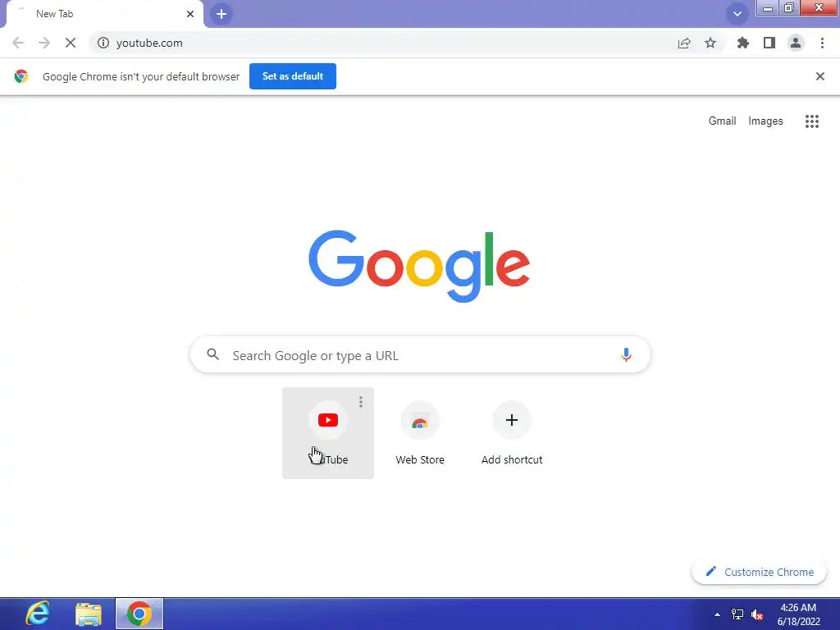Image resolution: width=840 pixels, height=630 pixels.
Task: Toggle the side panel
Action: tap(769, 43)
